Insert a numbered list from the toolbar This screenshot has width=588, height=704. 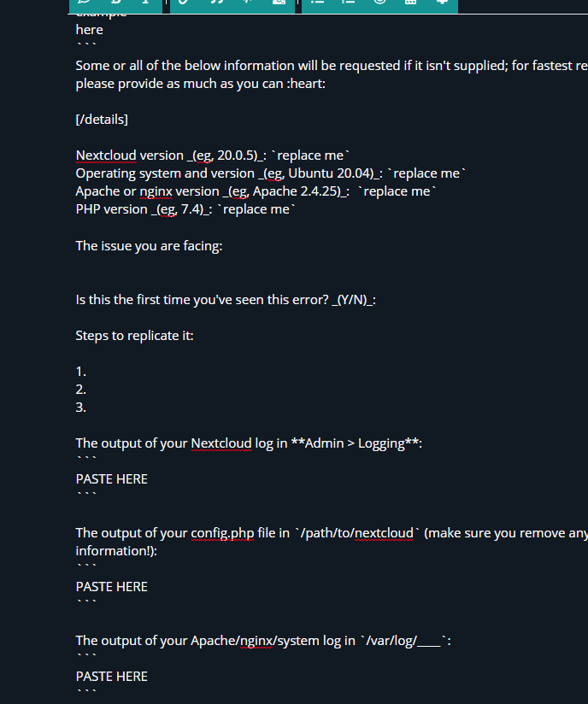[x=348, y=2]
